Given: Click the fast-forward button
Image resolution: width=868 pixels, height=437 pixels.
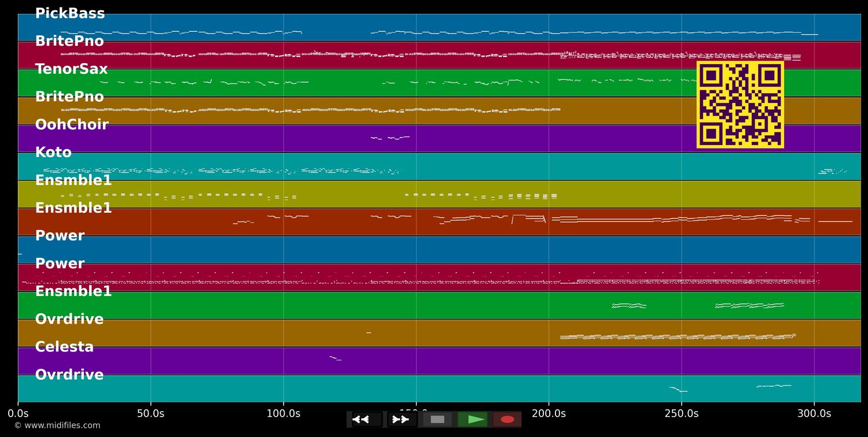Looking at the screenshot, I should tap(402, 420).
